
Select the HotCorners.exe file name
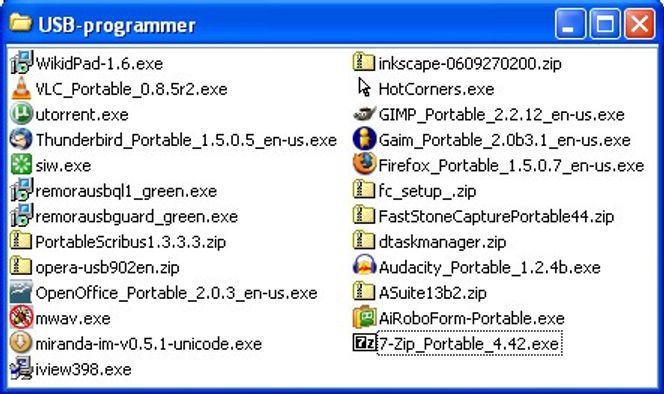click(x=436, y=89)
